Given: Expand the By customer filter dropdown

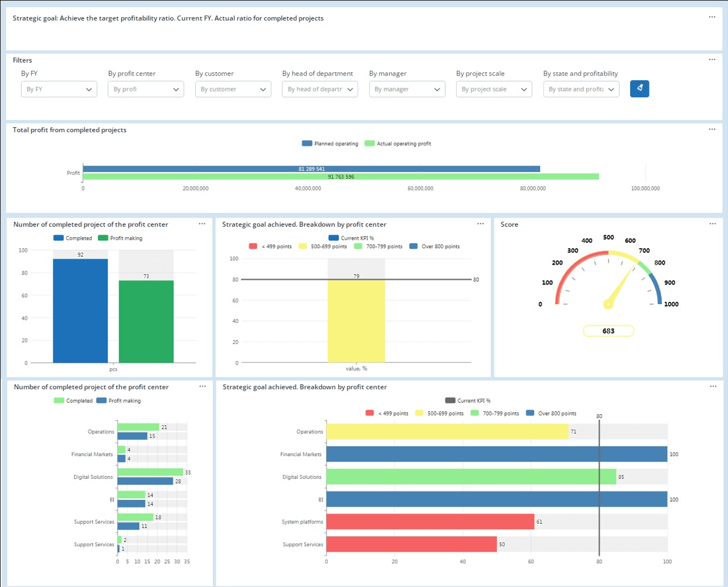Looking at the screenshot, I should (233, 89).
